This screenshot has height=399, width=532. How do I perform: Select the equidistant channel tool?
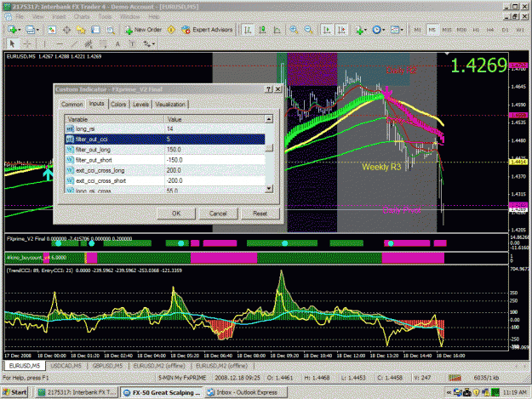coord(89,44)
